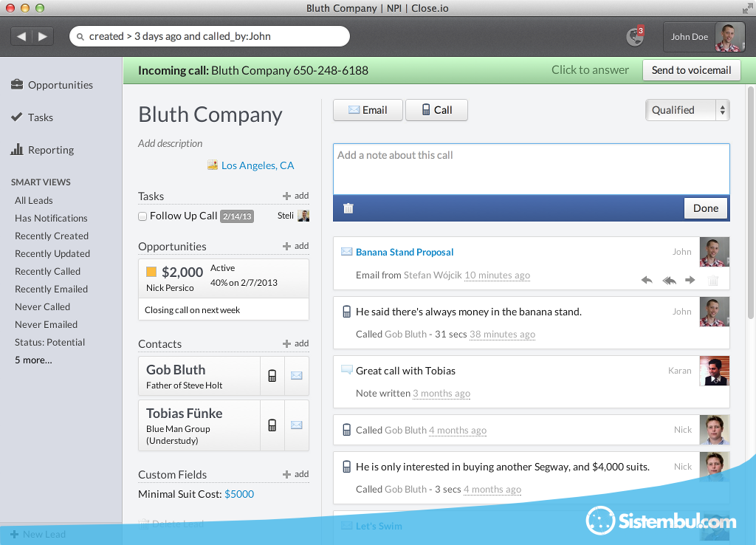Viewport: 756px width, 545px height.
Task: Click the Email button
Action: (368, 110)
